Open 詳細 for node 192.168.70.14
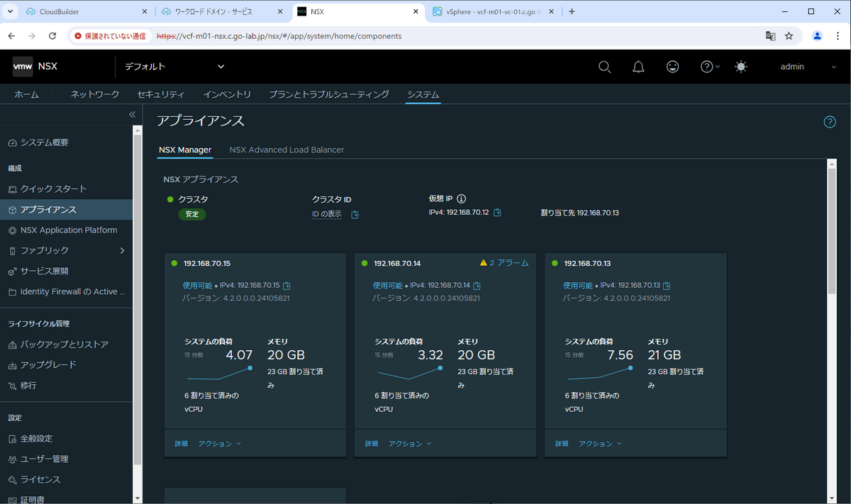Viewport: 851px width, 504px height. 372,444
